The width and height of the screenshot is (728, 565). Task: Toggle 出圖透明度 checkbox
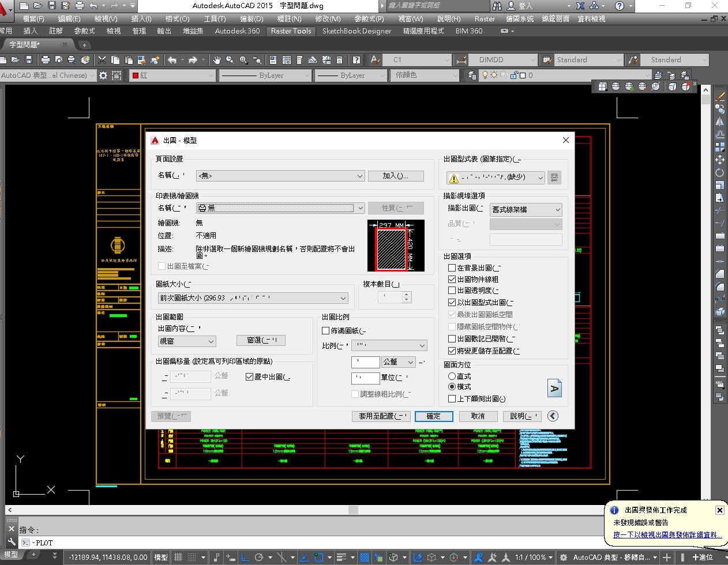point(452,291)
